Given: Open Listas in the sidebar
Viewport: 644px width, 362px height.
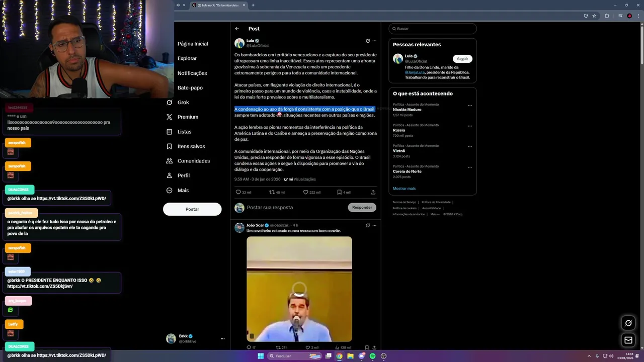Looking at the screenshot, I should point(179,132).
